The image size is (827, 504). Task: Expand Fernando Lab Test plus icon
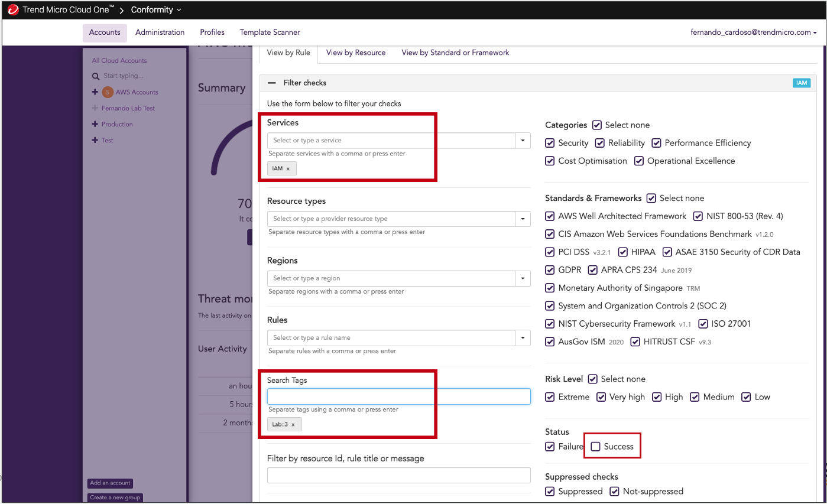[95, 108]
